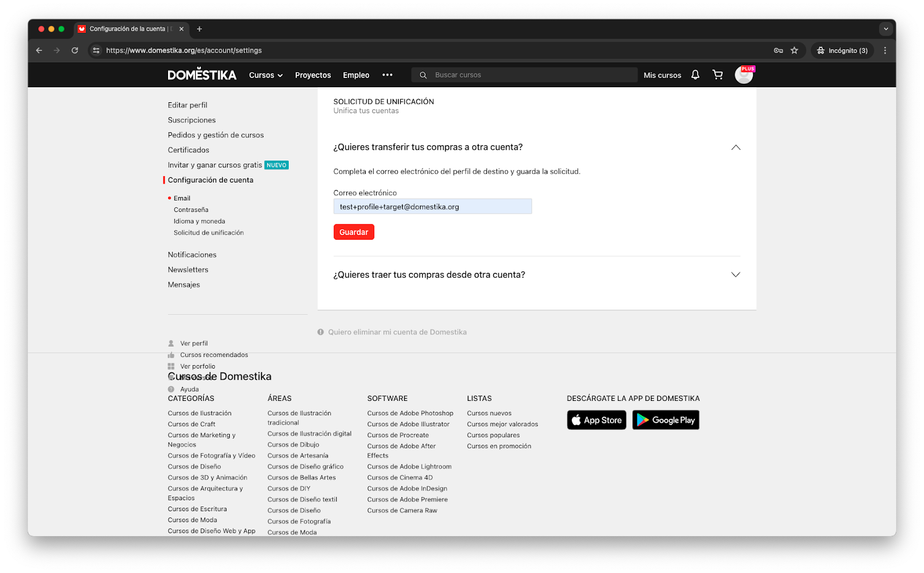Click the red Guardar button
The height and width of the screenshot is (573, 924).
(x=354, y=232)
